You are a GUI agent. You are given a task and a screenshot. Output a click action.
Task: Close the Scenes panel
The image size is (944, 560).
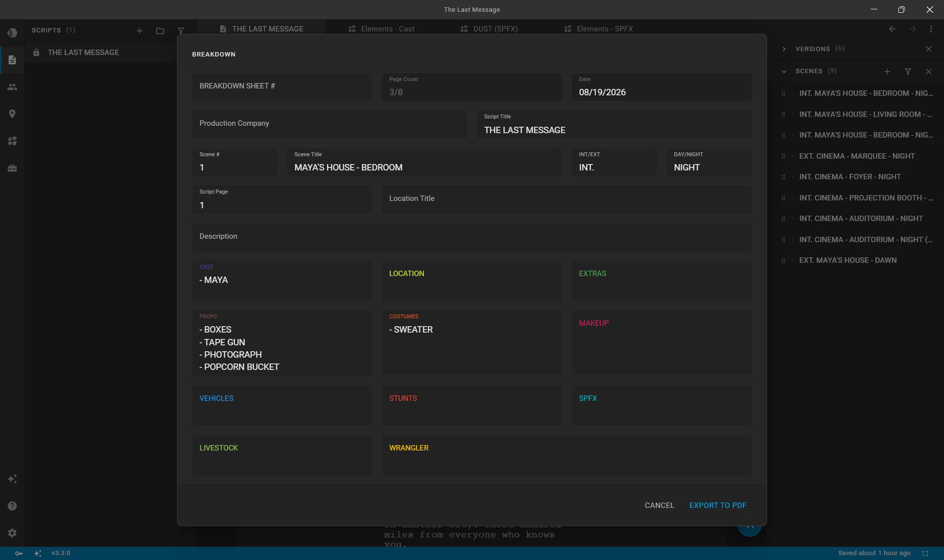(929, 72)
